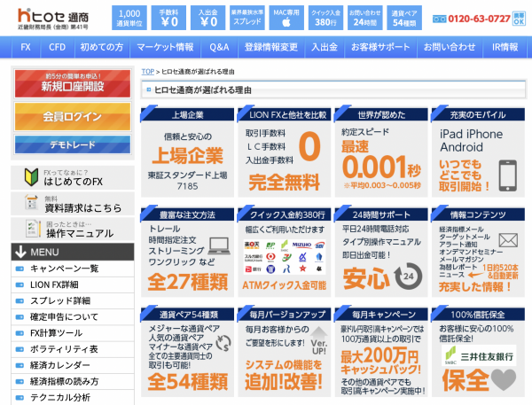
Task: Click the 手数料 ¥0 badge
Action: click(x=168, y=18)
